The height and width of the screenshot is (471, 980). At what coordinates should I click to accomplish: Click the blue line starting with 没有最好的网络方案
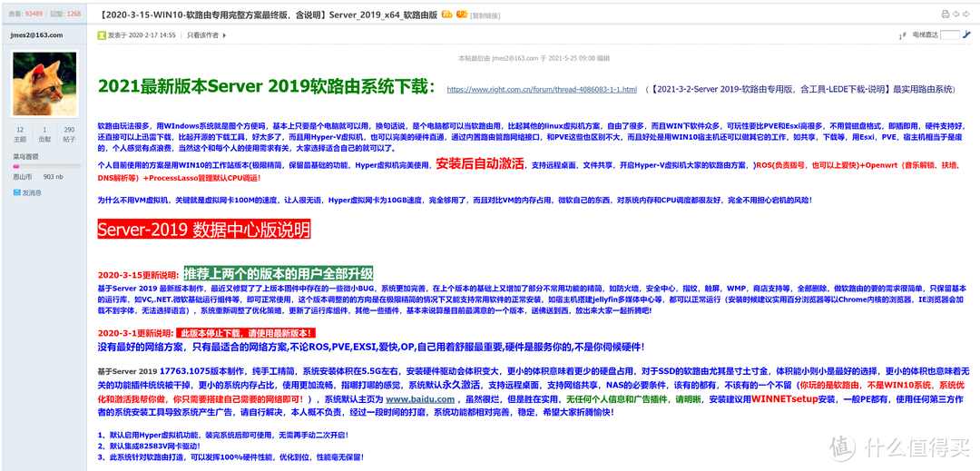pos(371,346)
